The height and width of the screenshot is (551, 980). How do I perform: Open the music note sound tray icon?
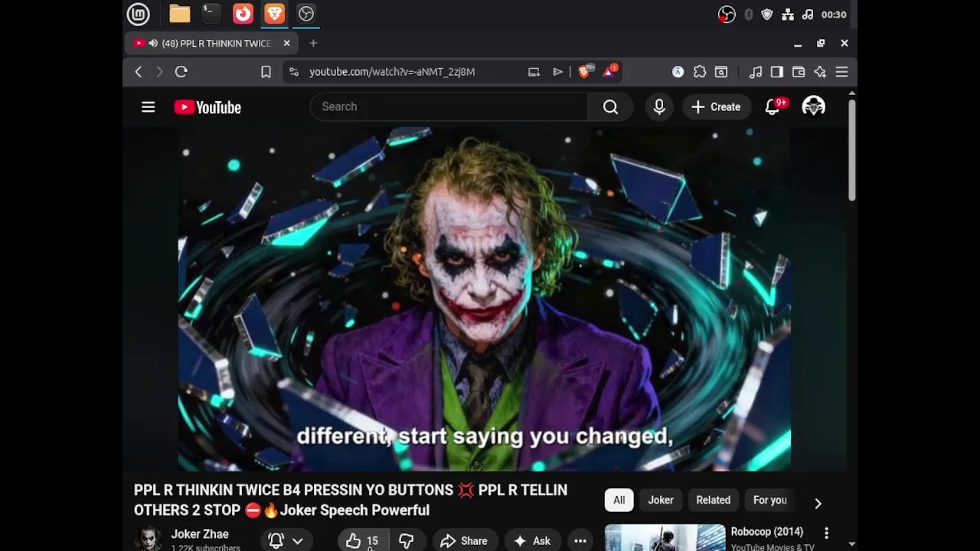tap(808, 15)
